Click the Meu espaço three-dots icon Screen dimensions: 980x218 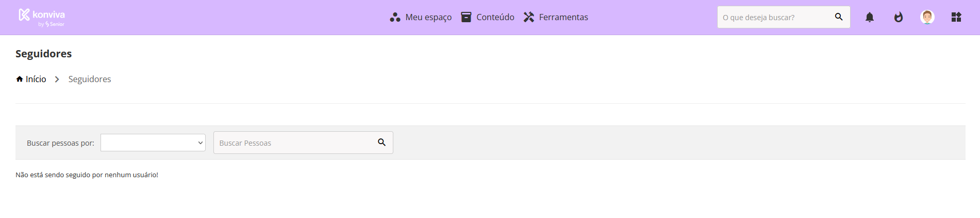coord(395,17)
